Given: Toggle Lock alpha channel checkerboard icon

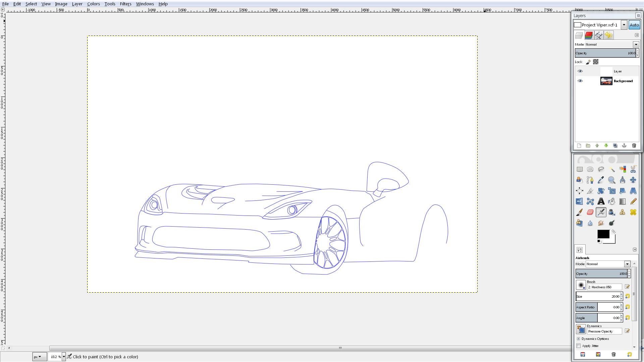Looking at the screenshot, I should click(596, 62).
